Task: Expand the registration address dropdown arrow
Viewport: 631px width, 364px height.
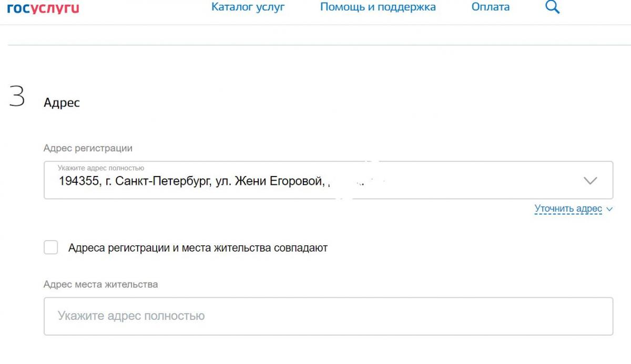Action: (591, 181)
